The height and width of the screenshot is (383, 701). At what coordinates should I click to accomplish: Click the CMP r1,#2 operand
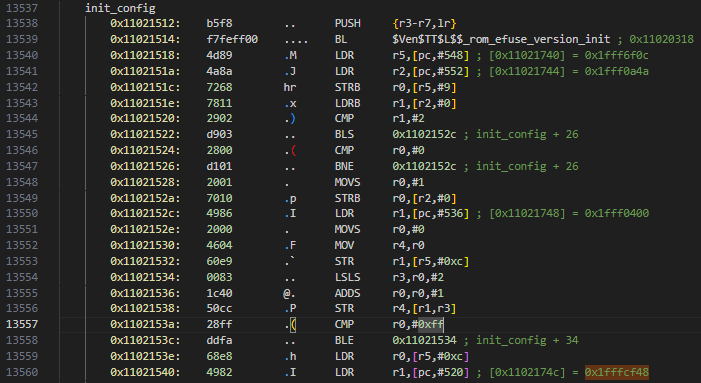pos(408,118)
